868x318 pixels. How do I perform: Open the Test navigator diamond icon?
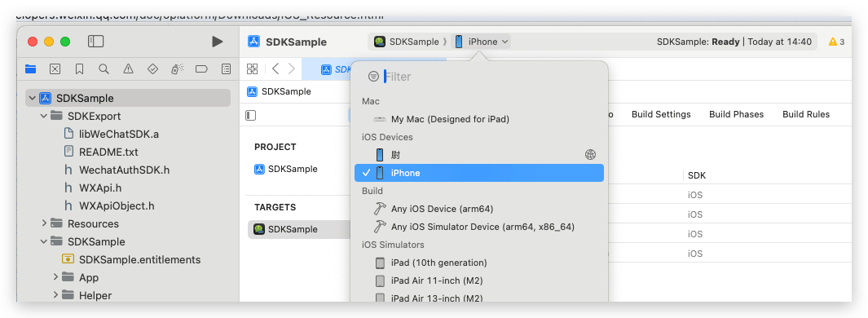[152, 68]
